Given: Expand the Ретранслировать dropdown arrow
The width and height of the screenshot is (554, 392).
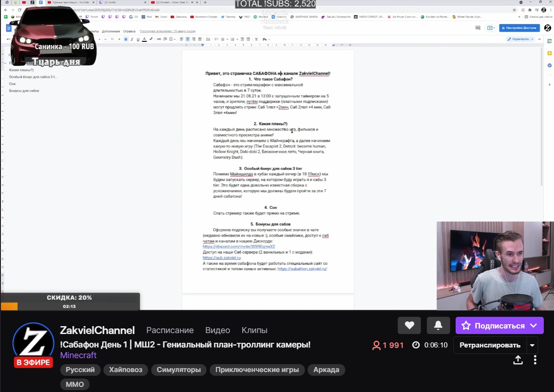Looking at the screenshot, I should (x=532, y=345).
